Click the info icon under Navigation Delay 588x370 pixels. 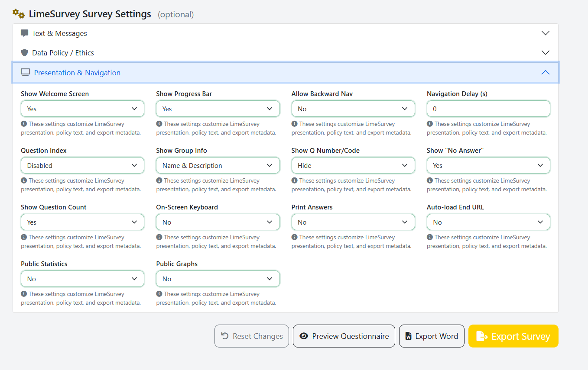click(x=429, y=124)
